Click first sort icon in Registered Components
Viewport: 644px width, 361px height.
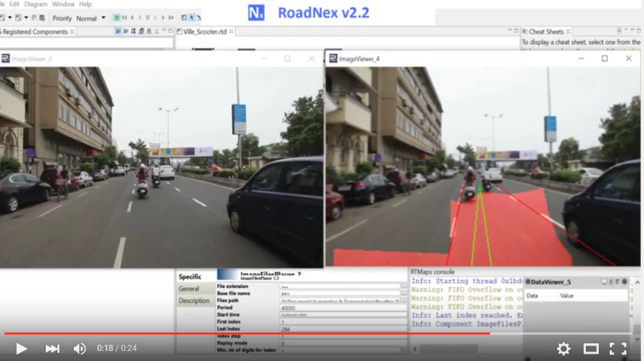(118, 31)
